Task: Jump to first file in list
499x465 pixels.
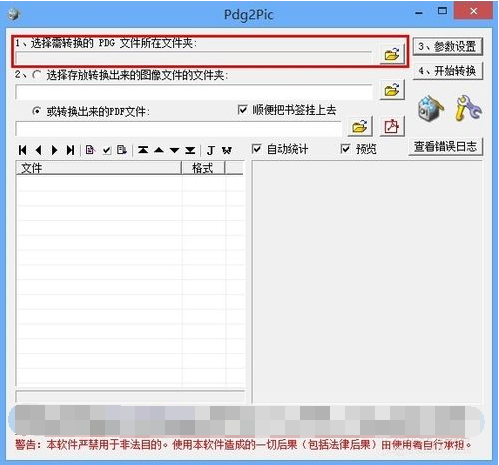Action: point(23,150)
